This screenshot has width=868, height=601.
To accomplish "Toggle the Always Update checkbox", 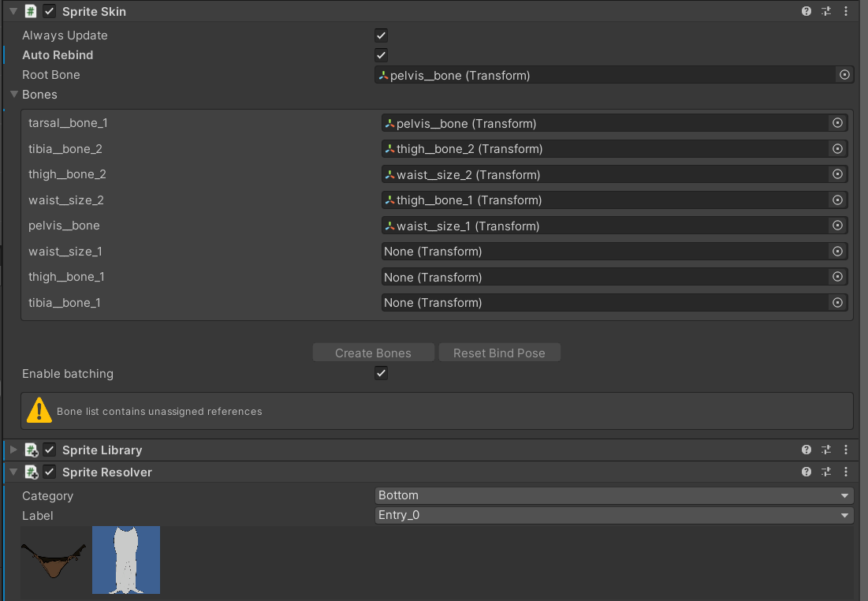I will tap(381, 35).
